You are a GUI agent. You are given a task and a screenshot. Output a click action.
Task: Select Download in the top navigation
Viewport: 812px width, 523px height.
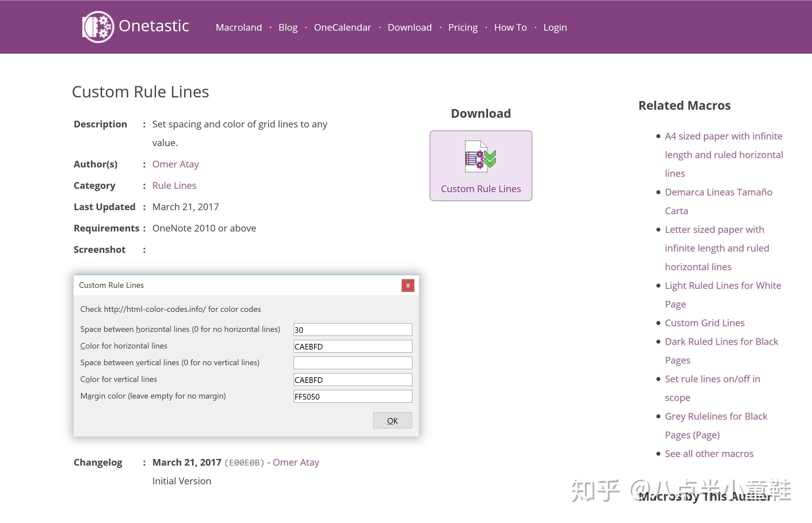point(409,27)
